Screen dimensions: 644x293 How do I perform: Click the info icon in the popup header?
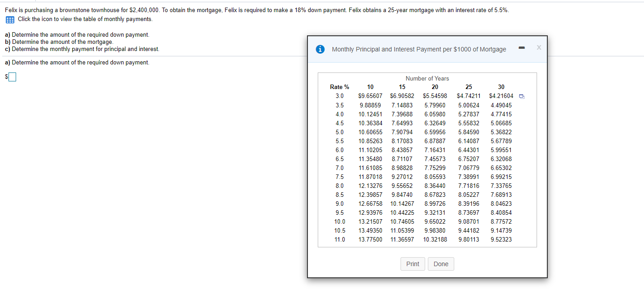320,49
